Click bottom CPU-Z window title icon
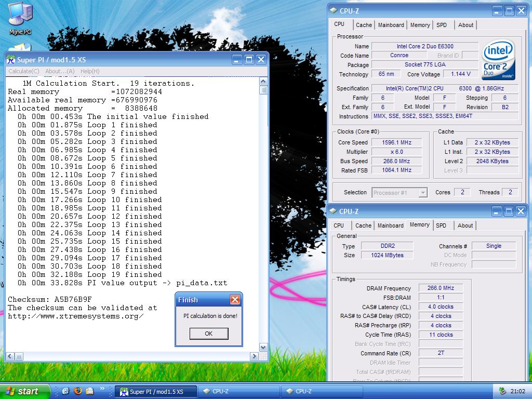Screen dimensions: 532x399 pos(333,211)
